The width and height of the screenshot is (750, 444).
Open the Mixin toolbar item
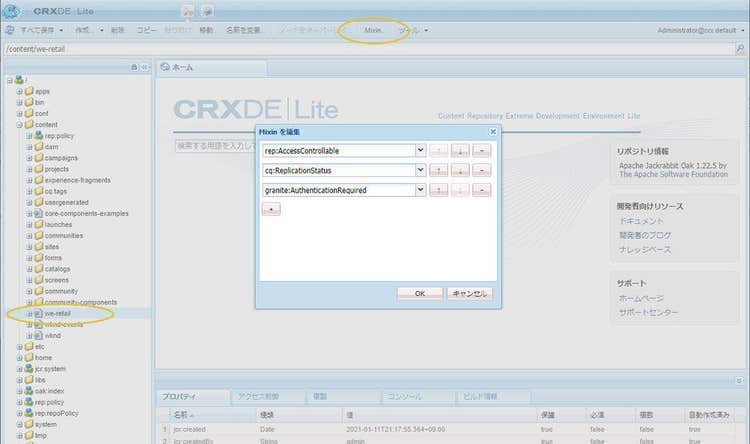pyautogui.click(x=373, y=30)
